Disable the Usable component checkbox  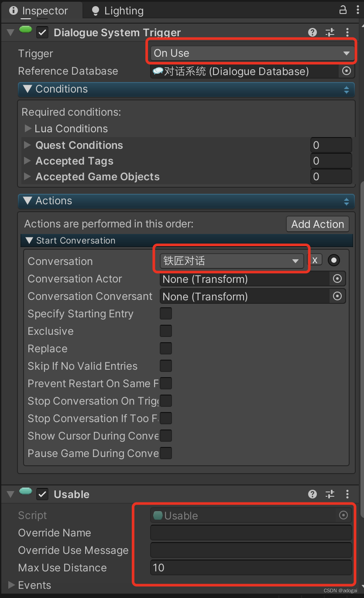42,494
